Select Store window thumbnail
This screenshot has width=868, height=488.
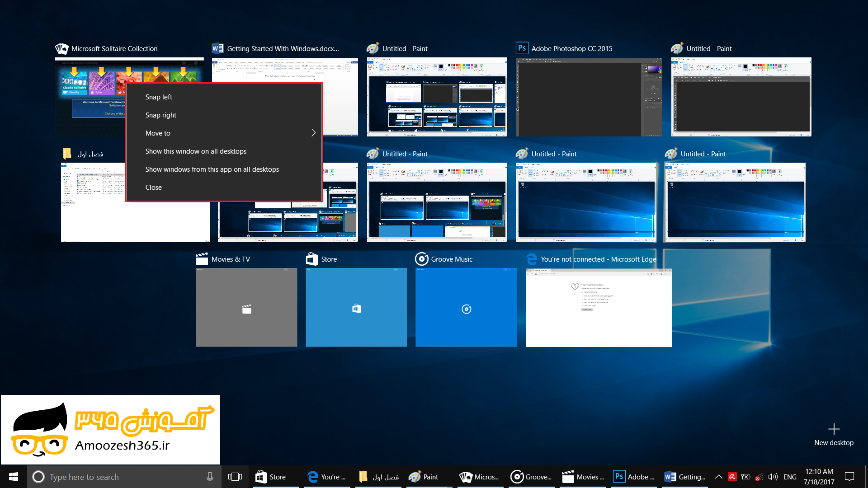[356, 307]
